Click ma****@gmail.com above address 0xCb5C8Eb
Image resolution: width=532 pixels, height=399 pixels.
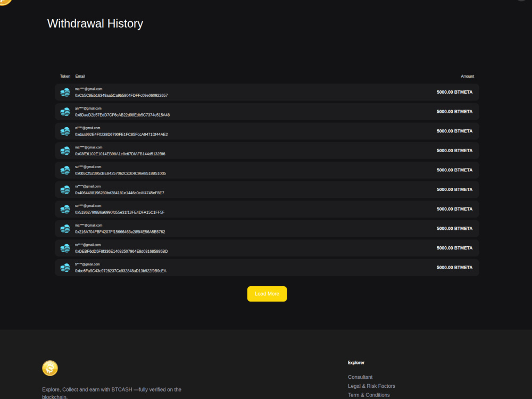pos(88,89)
